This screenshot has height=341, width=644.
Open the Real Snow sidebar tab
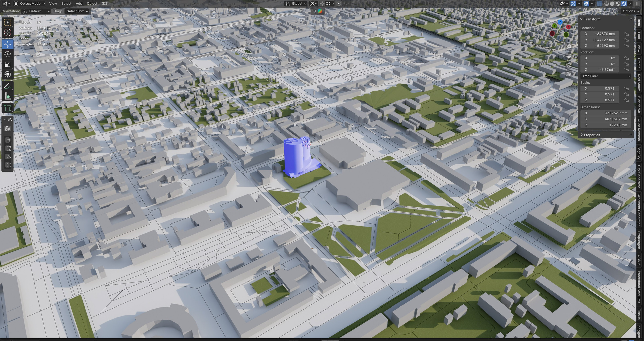pyautogui.click(x=639, y=82)
